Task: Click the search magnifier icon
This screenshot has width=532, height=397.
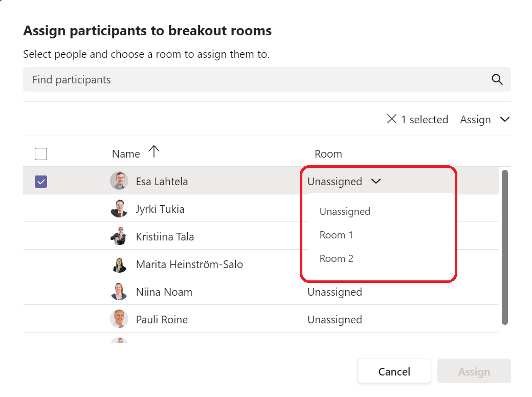Action: click(x=497, y=79)
